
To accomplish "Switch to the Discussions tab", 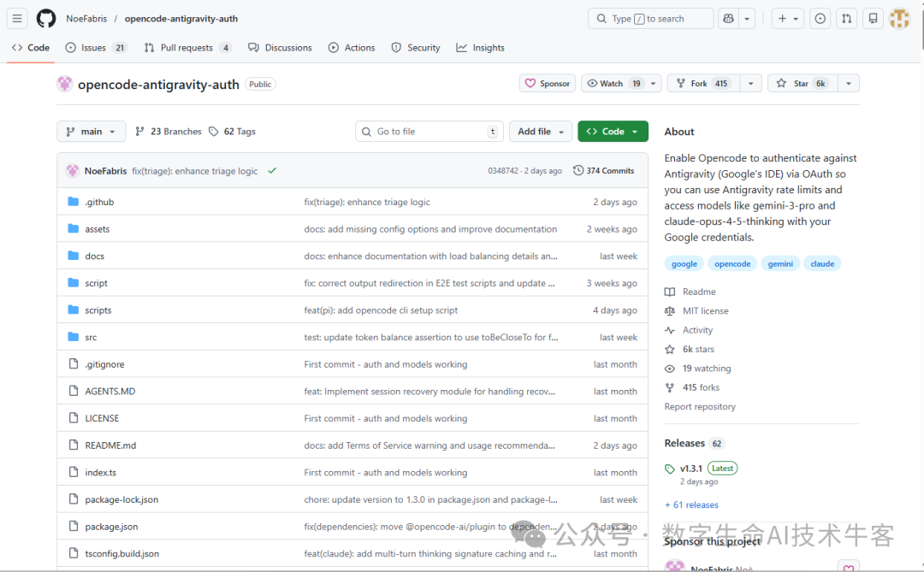I will point(280,48).
